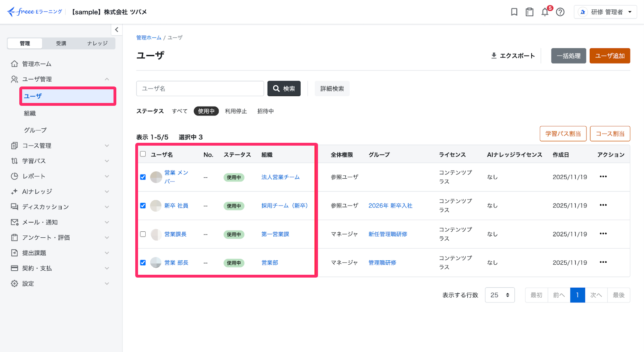Open 詳細検索 advanced search

tap(332, 89)
